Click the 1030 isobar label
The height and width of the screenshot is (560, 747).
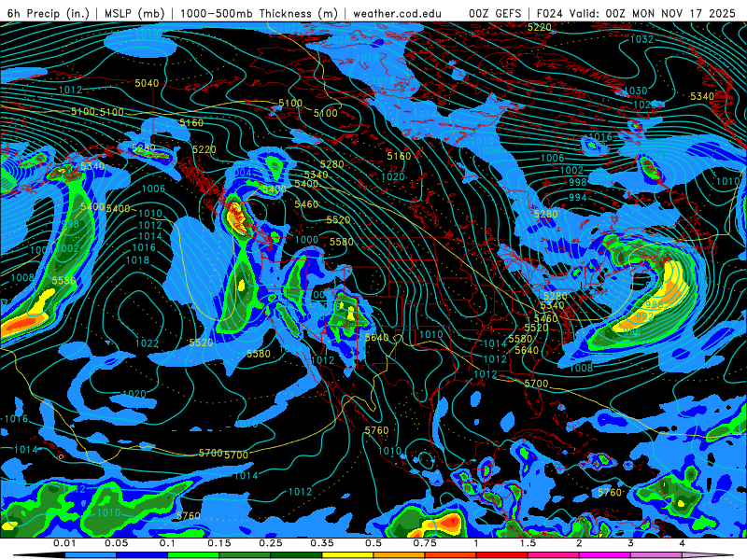(636, 91)
